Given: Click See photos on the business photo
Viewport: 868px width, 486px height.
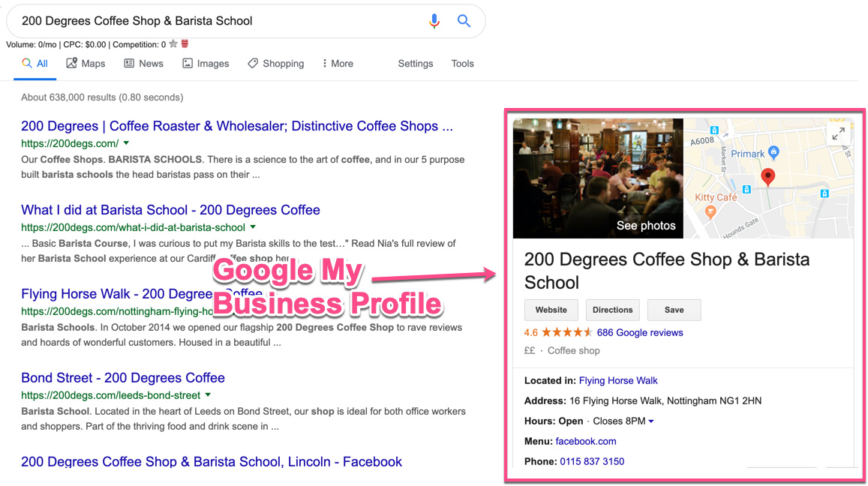Looking at the screenshot, I should [646, 225].
